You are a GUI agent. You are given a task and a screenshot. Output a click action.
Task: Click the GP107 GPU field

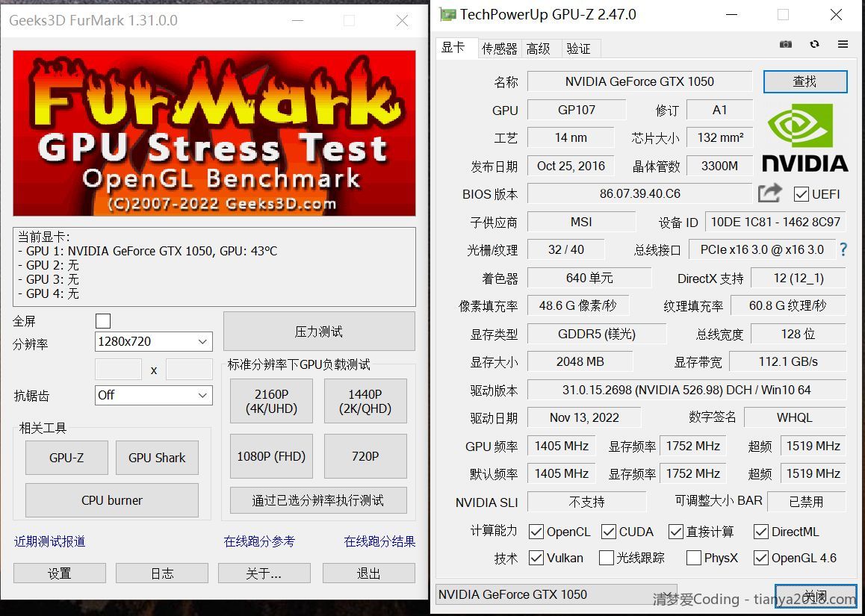[x=577, y=110]
